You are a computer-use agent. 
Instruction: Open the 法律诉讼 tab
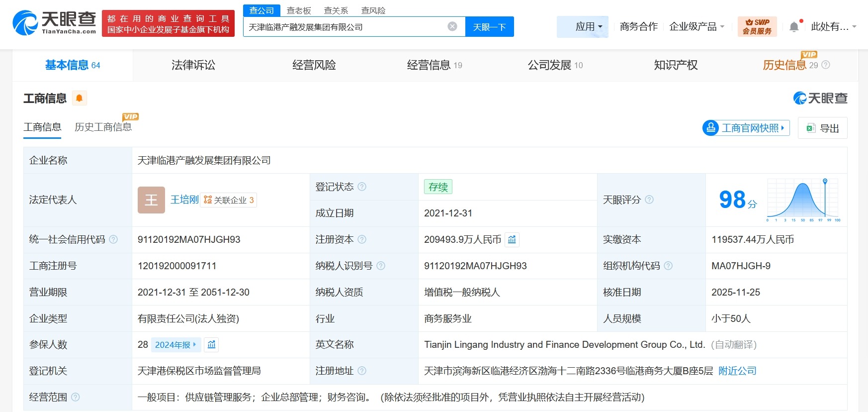[x=193, y=65]
